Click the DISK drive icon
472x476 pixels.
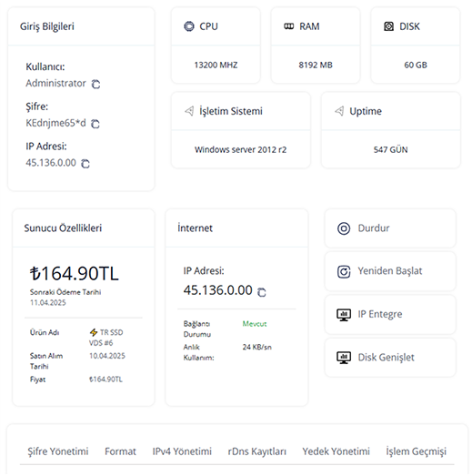(x=389, y=26)
